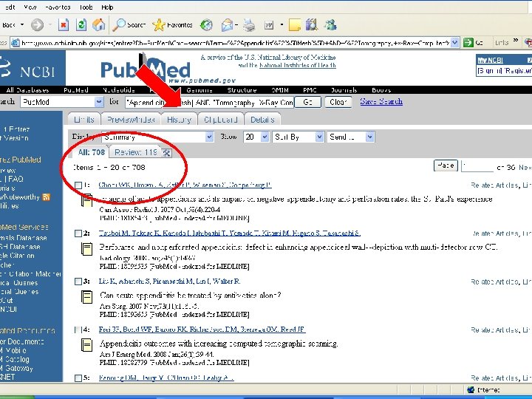
Task: Click the browser Back button
Action: (9, 25)
